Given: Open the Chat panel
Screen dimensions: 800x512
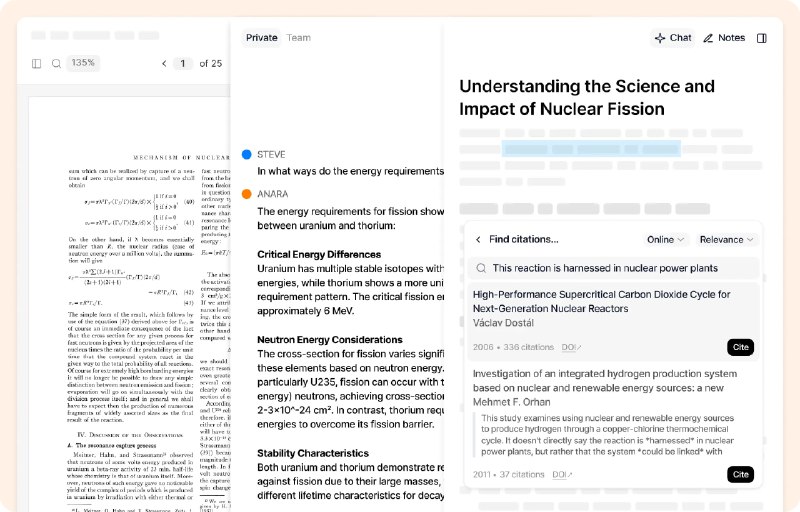Looking at the screenshot, I should (673, 38).
